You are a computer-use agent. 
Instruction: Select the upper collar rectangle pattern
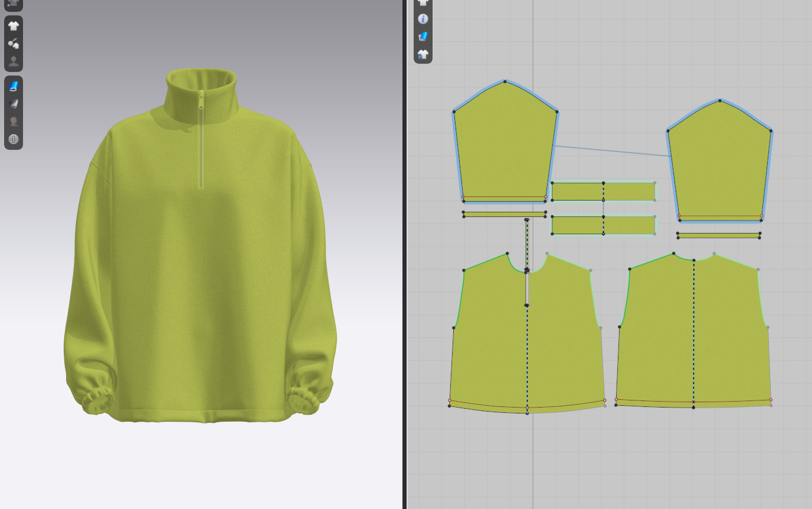click(603, 192)
